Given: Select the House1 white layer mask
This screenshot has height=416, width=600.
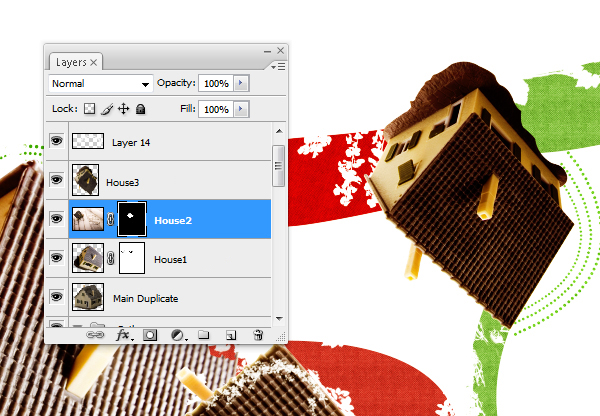Looking at the screenshot, I should pyautogui.click(x=132, y=258).
